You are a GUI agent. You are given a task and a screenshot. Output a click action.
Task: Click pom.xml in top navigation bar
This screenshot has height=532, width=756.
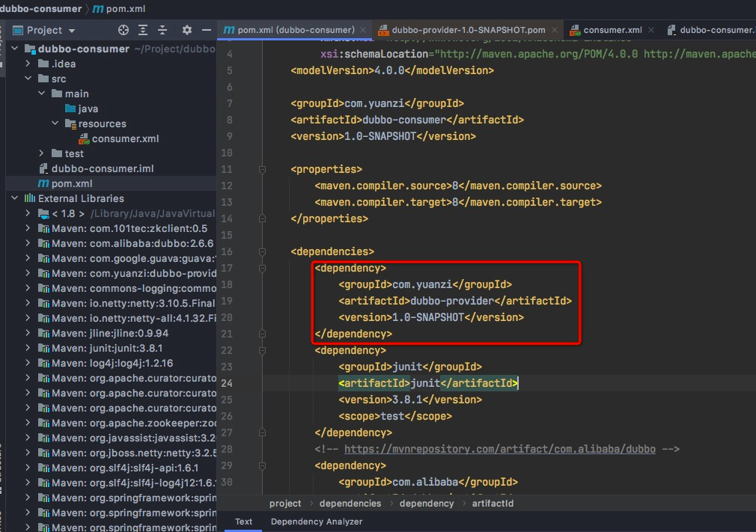(119, 9)
